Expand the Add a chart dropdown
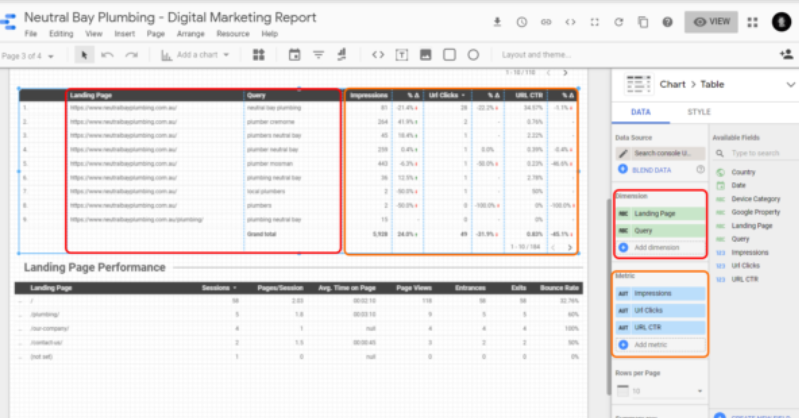Screen dimensions: 799x418 click(x=226, y=55)
